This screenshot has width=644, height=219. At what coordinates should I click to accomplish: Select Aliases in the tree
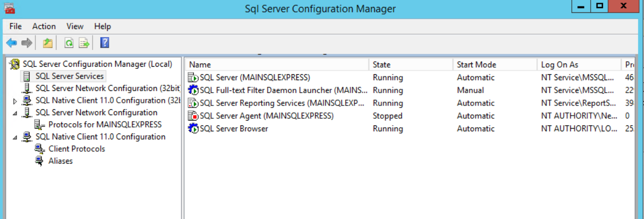[x=60, y=161]
